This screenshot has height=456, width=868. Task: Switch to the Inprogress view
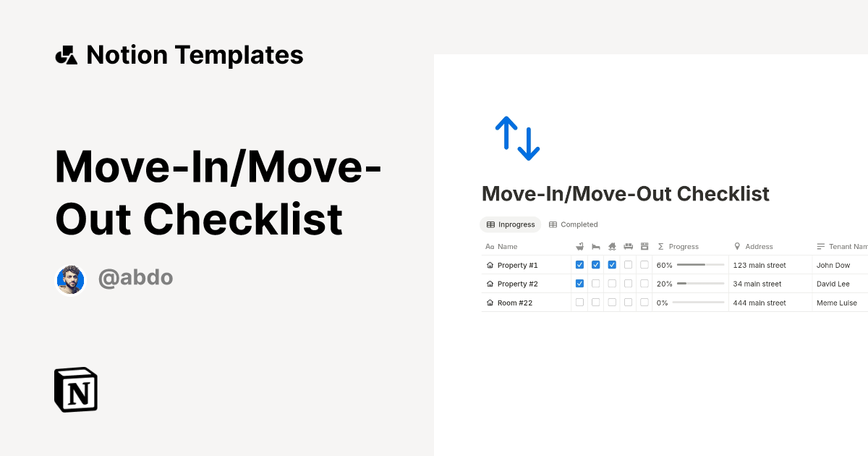pyautogui.click(x=511, y=224)
